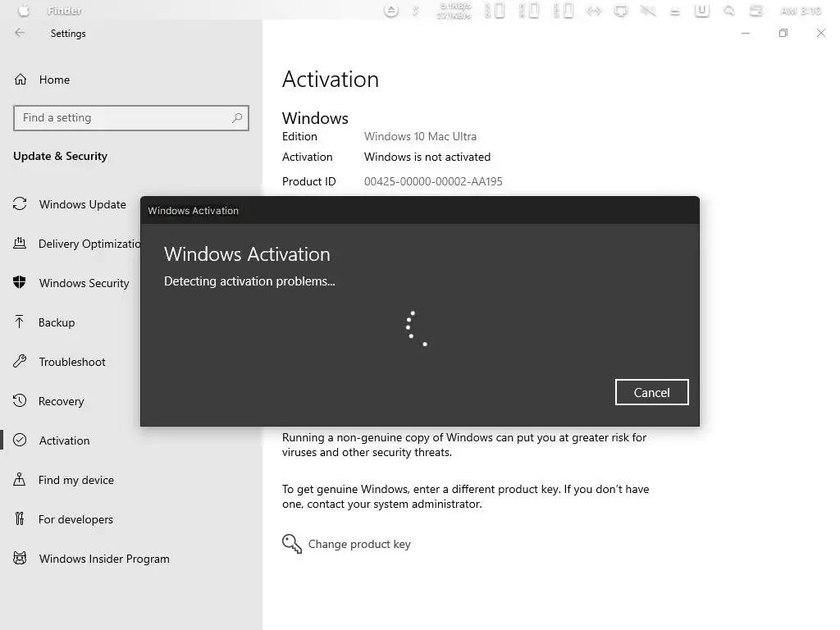Click the Windows Update sync arrows icon

tap(20, 203)
